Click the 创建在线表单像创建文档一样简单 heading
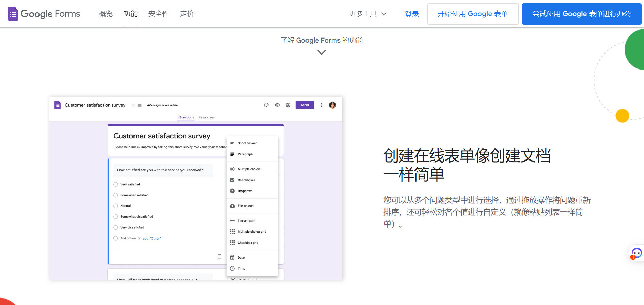Screen dimensions: 644x305 coord(467,165)
